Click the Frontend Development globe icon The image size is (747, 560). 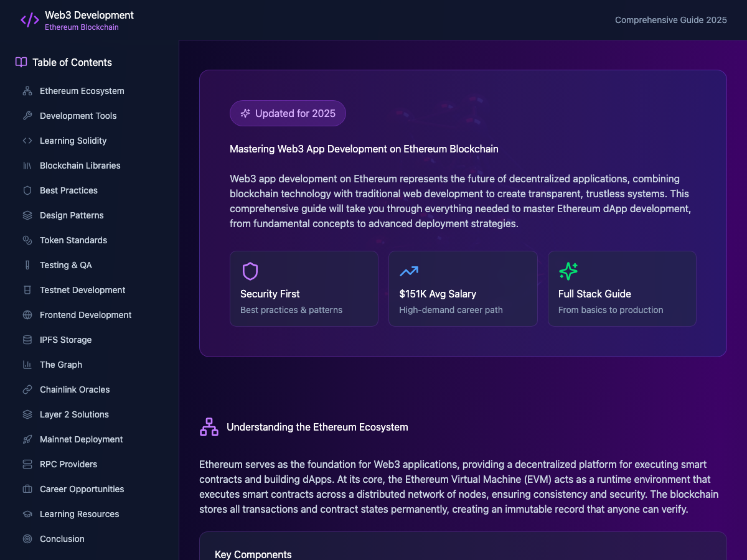[27, 315]
